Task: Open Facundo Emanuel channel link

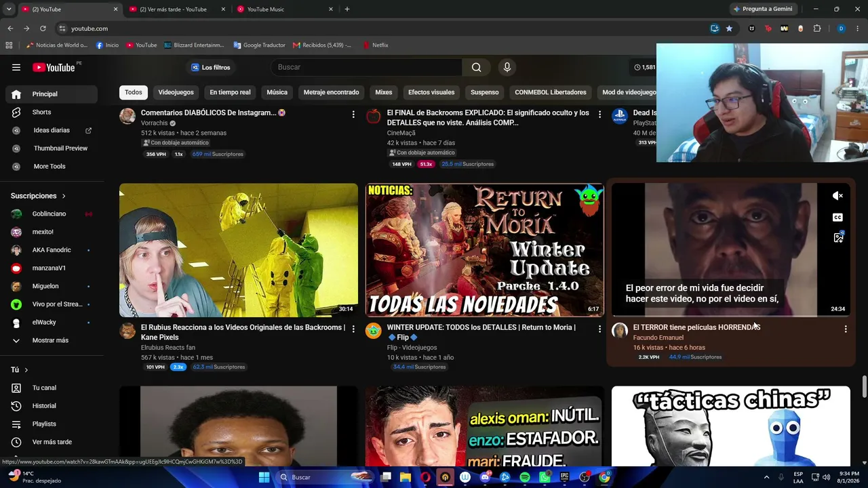Action: [x=658, y=338]
